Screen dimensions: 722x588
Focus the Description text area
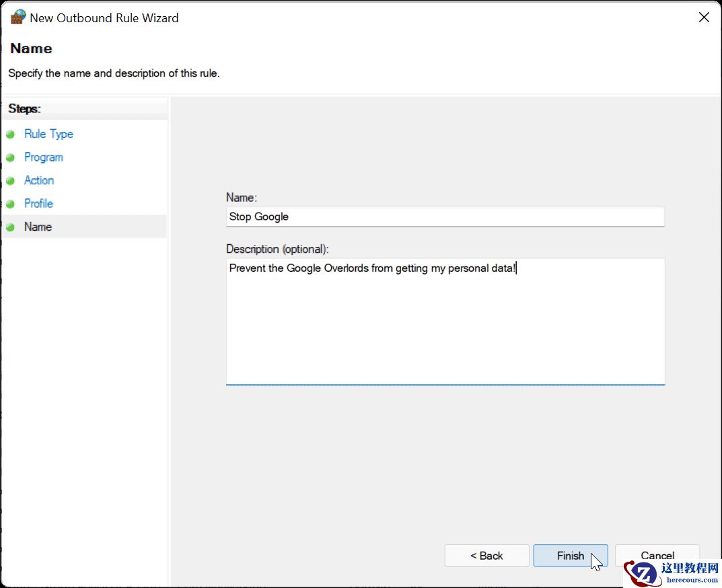pos(444,322)
